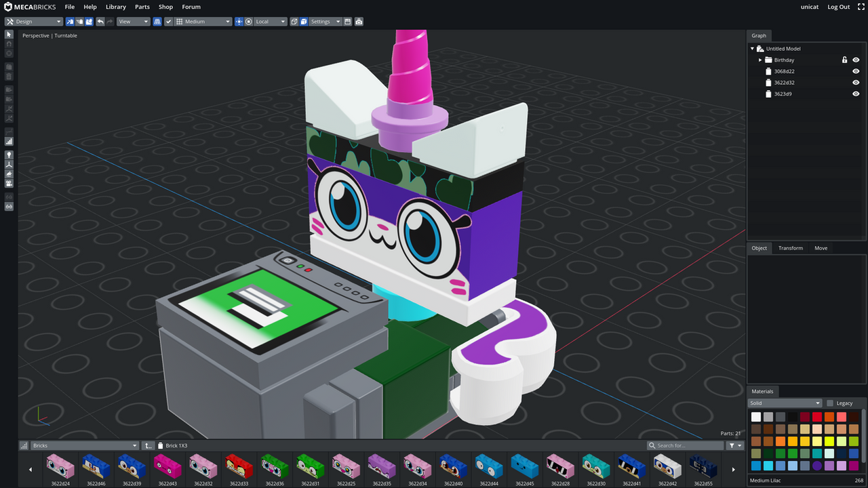
Task: Open the Shop link in menu bar
Action: (x=165, y=7)
